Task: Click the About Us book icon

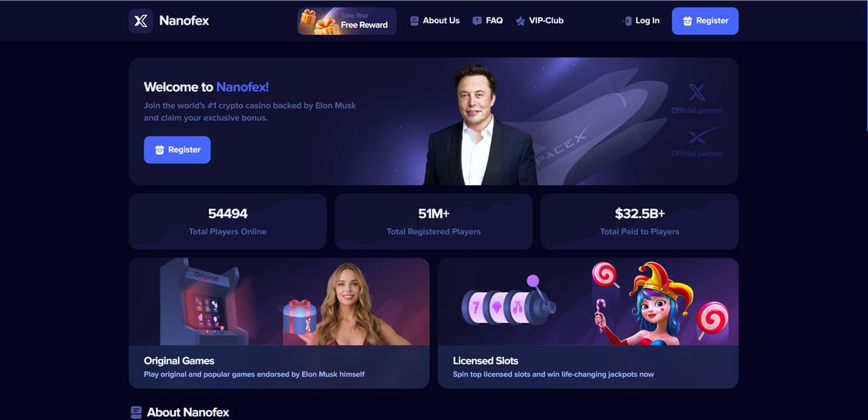Action: tap(415, 21)
